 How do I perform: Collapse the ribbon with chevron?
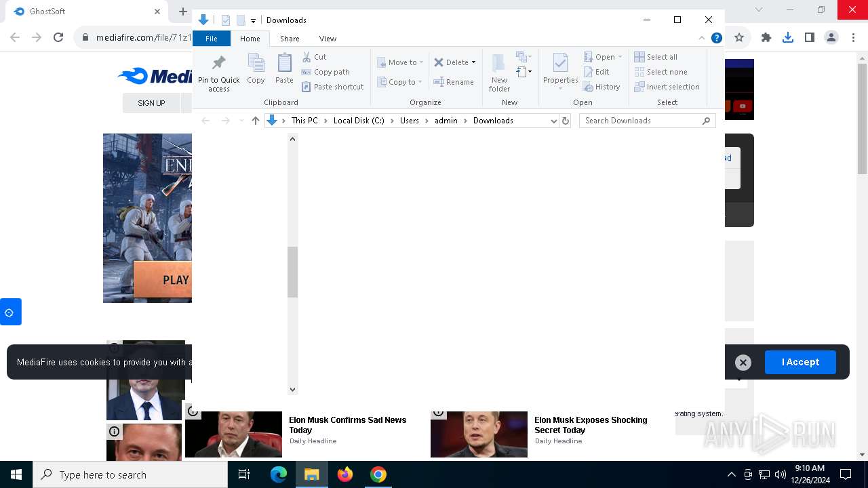click(x=702, y=38)
